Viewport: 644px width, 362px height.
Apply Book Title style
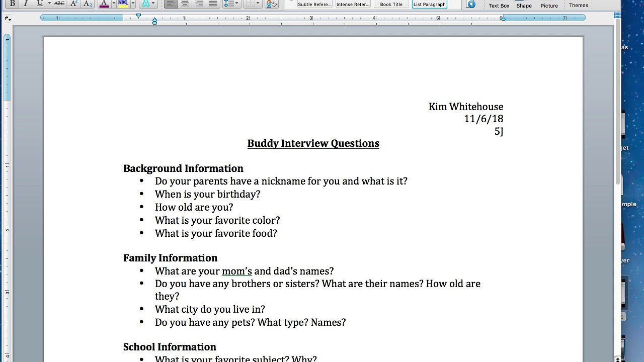pos(391,4)
